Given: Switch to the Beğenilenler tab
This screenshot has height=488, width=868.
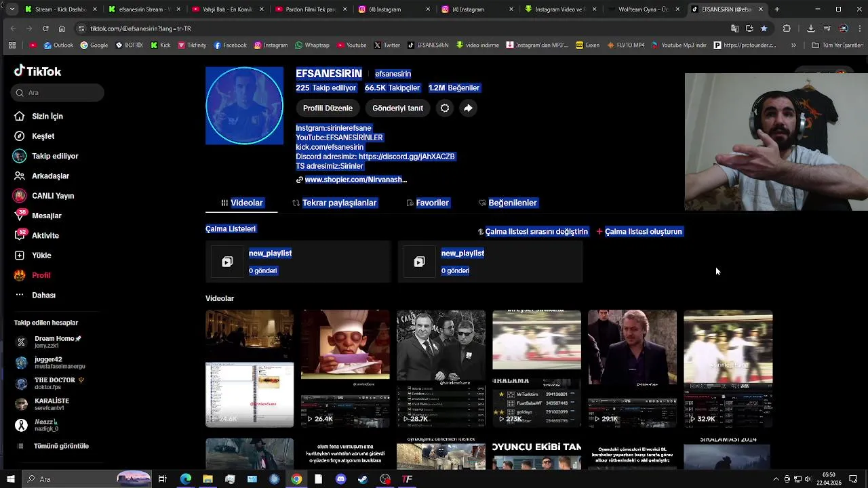Looking at the screenshot, I should tap(507, 203).
